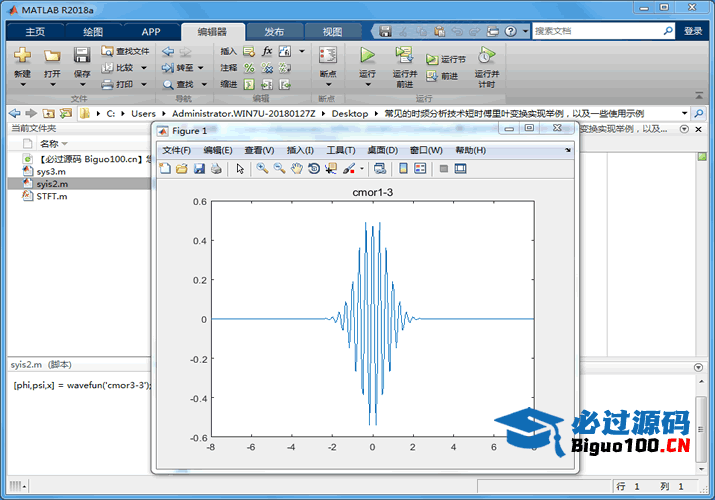Open the Edit menu in Figure 1
Viewport: 715px width, 500px height.
[x=218, y=150]
